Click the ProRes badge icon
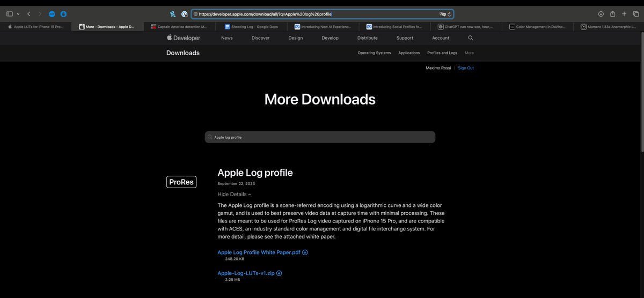644x298 pixels. click(x=181, y=182)
